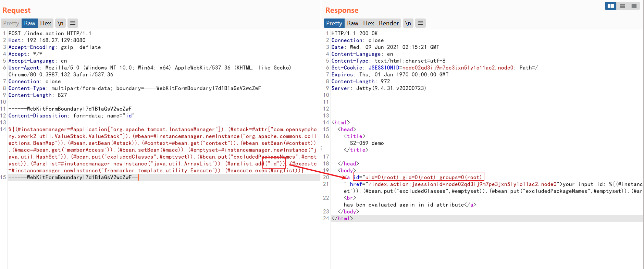Click the 'HTTP/1.1 200 OK' status line

[355, 33]
